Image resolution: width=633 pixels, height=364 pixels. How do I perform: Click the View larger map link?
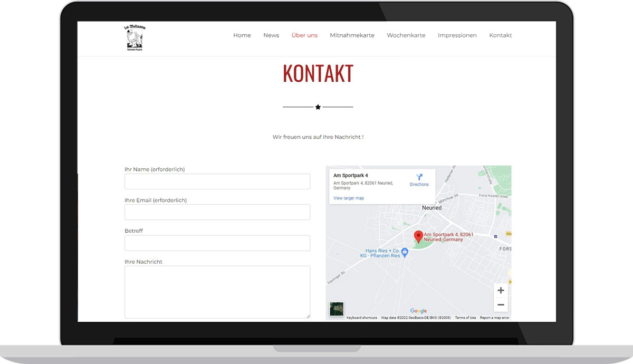(349, 198)
